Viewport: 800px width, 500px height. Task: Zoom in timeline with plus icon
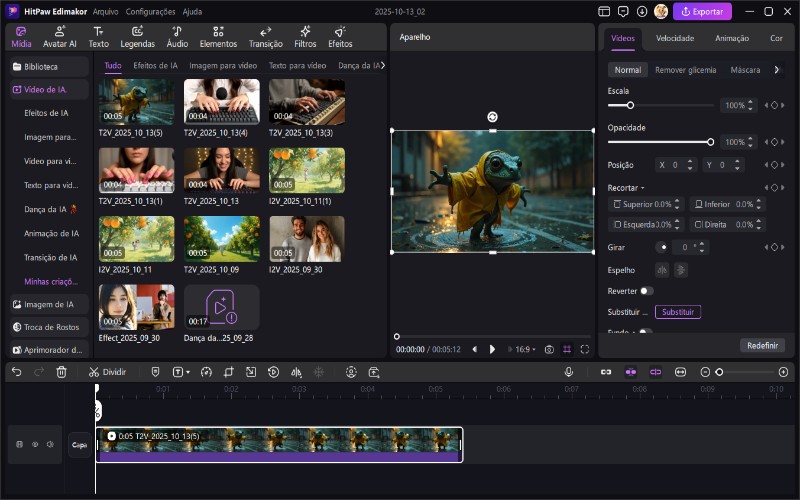click(x=784, y=372)
